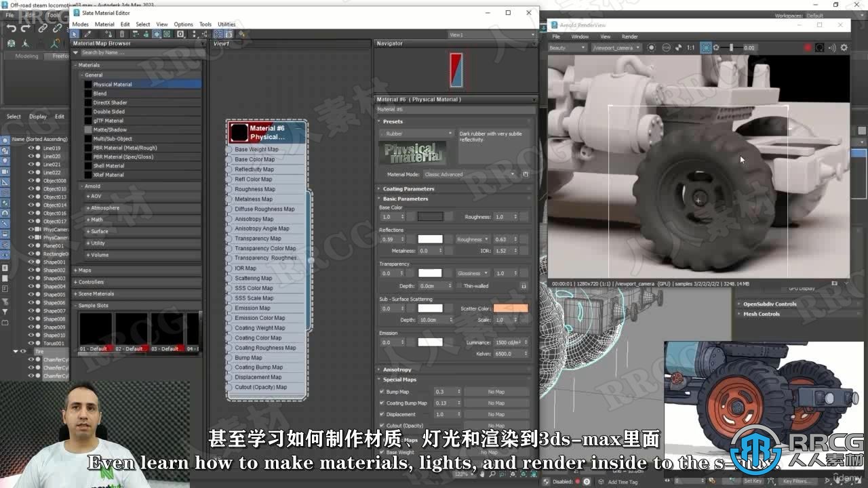Viewport: 868px width, 488px height.
Task: Open the Beauty AOV dropdown in RenderView
Action: tap(567, 48)
